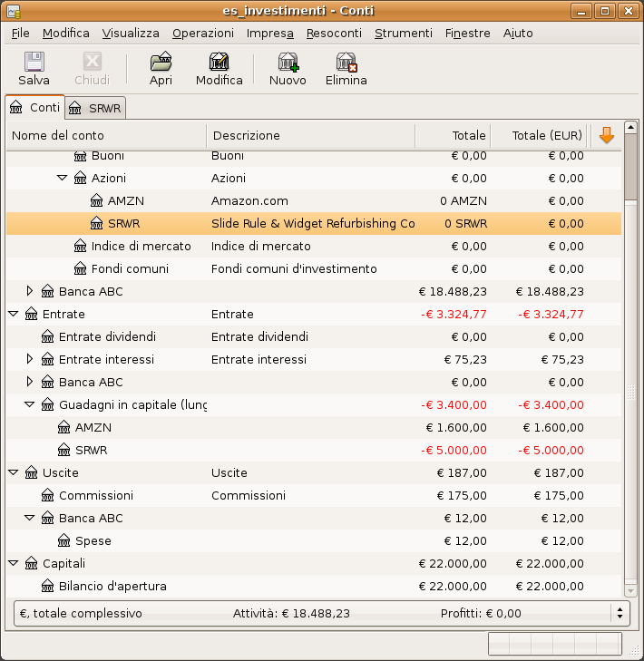Click the icon beside Commissioni
The image size is (644, 661).
48,496
